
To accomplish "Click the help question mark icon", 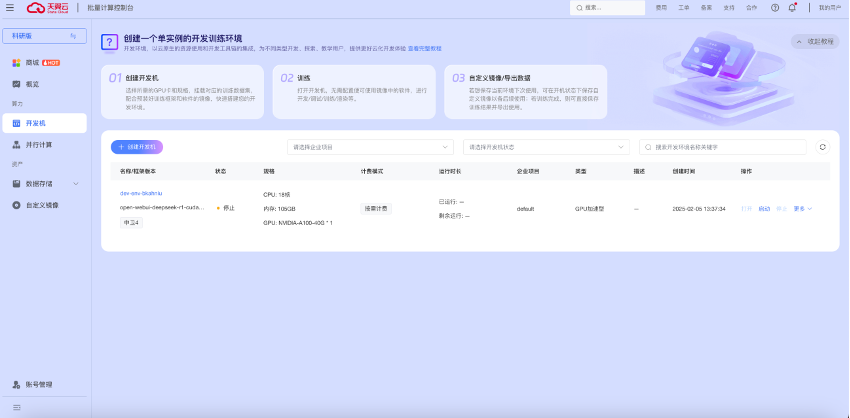I will (775, 8).
